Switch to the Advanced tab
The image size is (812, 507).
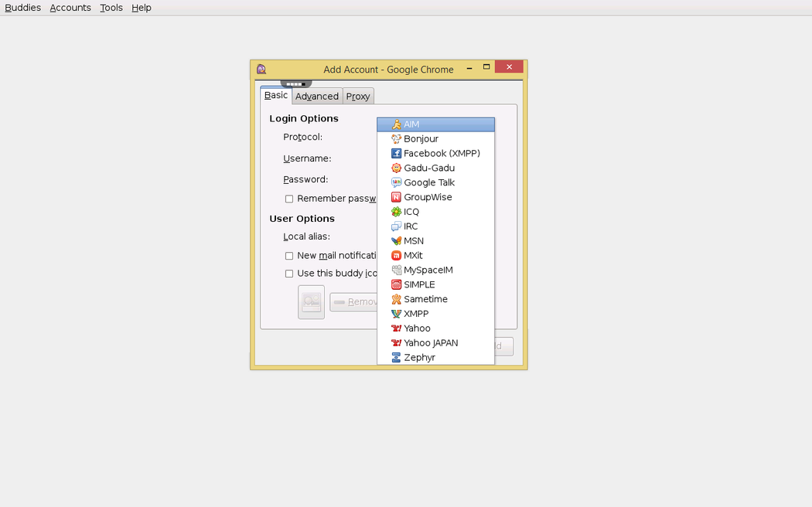317,97
